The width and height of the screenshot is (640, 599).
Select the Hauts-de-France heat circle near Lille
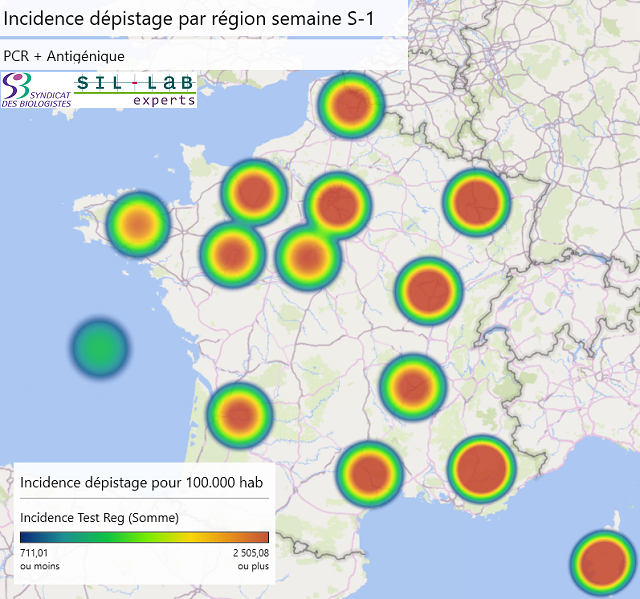tap(351, 105)
